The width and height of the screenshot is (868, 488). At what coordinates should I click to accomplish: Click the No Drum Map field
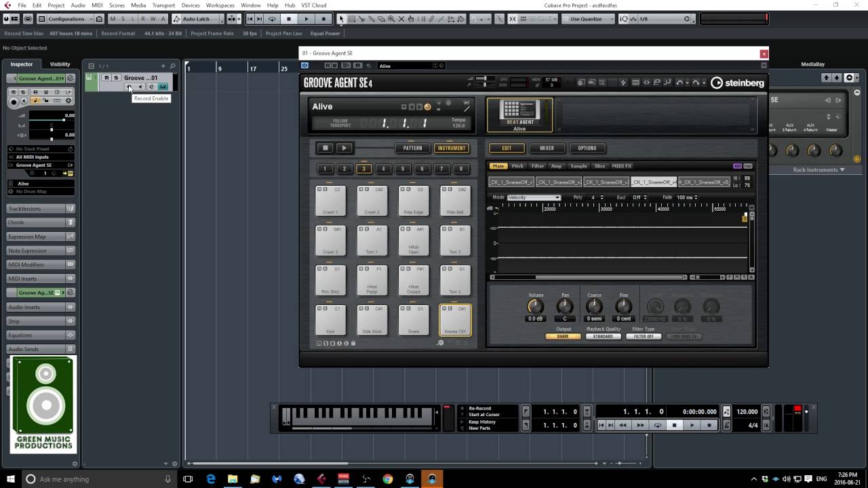[x=41, y=192]
